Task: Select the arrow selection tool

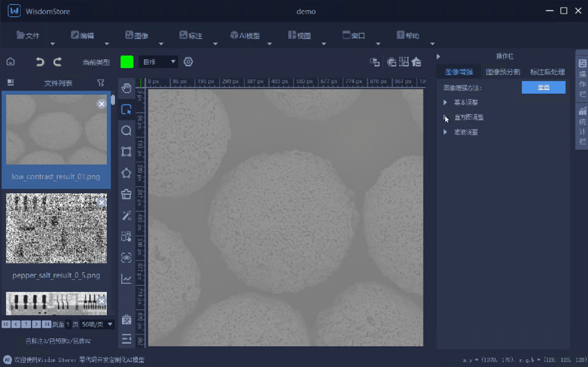Action: click(x=126, y=109)
